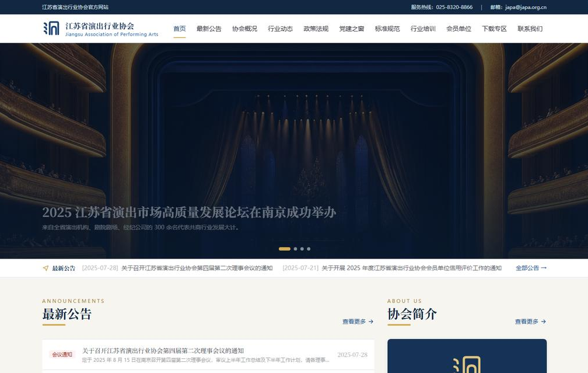The width and height of the screenshot is (588, 373).
Task: Open the hero headline about 2025 高质量发展论坛
Action: point(189,212)
